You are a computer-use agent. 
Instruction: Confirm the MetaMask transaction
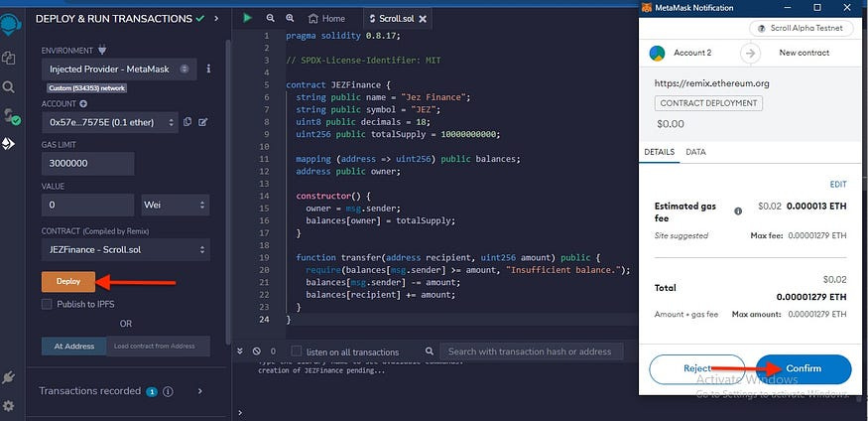point(804,369)
